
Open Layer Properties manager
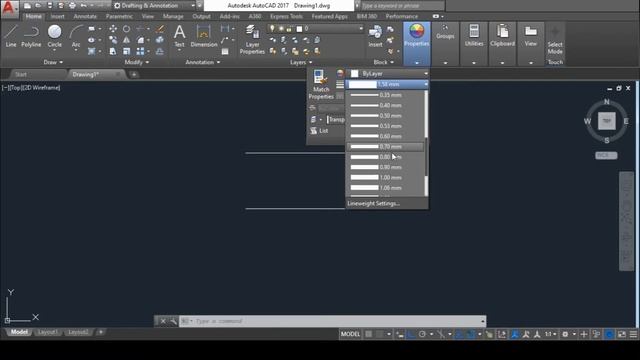[x=252, y=39]
